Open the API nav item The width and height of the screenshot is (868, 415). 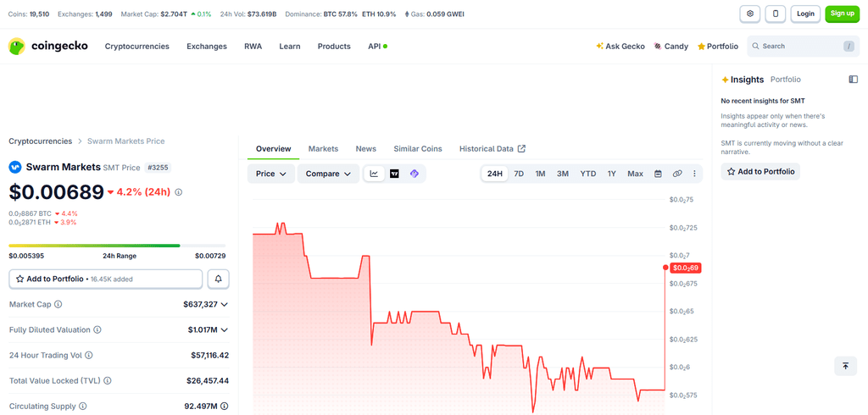[x=377, y=47]
